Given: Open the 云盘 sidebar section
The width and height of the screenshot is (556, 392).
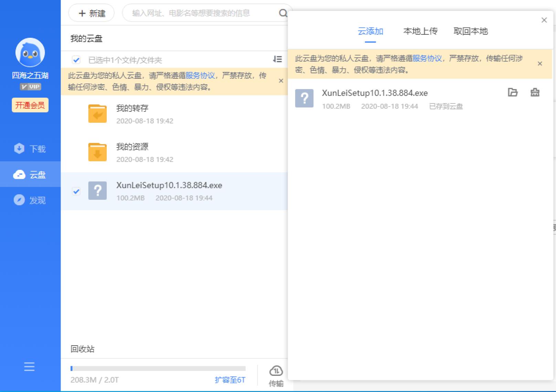Looking at the screenshot, I should pyautogui.click(x=30, y=174).
